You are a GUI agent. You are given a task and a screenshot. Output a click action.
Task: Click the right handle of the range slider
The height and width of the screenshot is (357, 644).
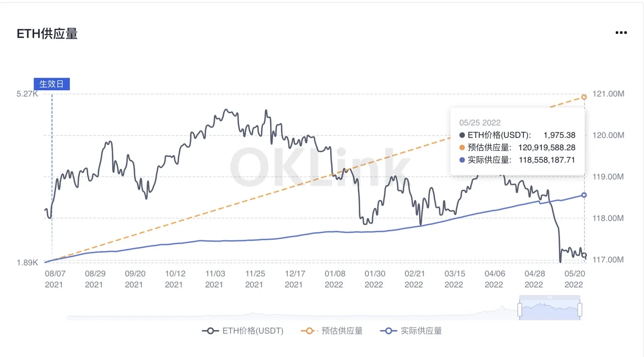[x=580, y=309]
